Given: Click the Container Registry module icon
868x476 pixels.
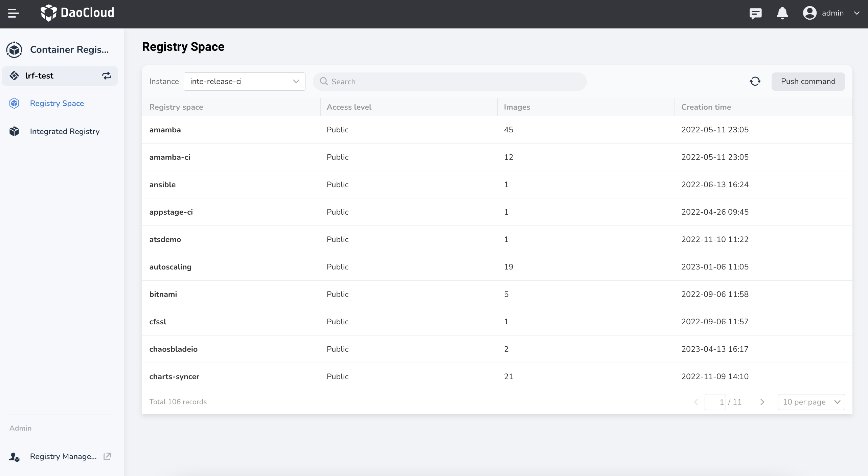Looking at the screenshot, I should 14,49.
